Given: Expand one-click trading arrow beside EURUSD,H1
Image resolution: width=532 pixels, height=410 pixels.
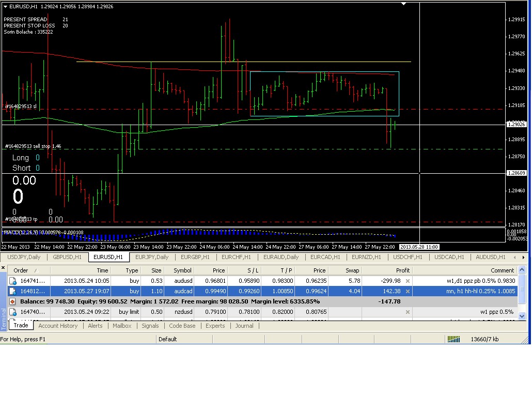Looking at the screenshot, I should point(5,7).
